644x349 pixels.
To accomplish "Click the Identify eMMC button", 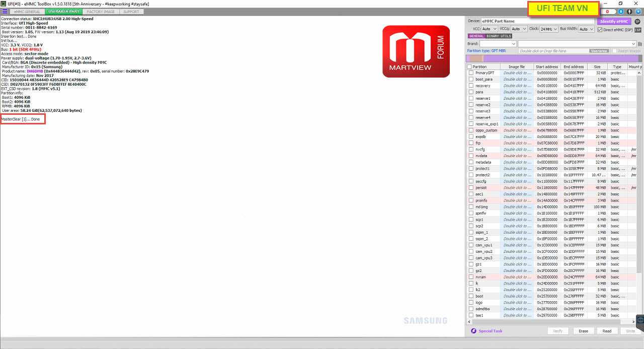I will tap(614, 21).
